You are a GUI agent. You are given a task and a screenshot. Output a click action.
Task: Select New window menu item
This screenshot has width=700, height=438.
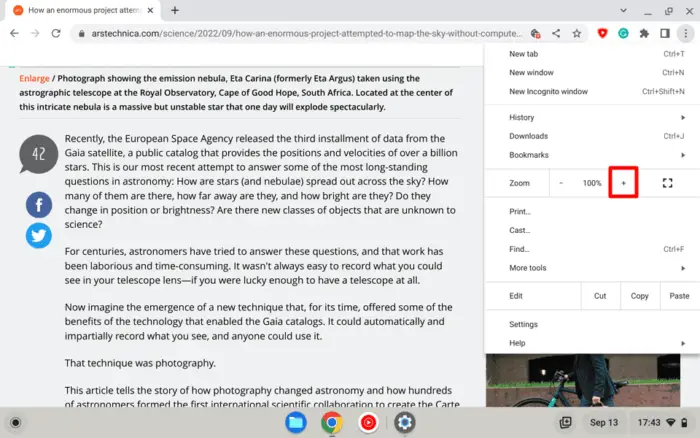tap(592, 72)
